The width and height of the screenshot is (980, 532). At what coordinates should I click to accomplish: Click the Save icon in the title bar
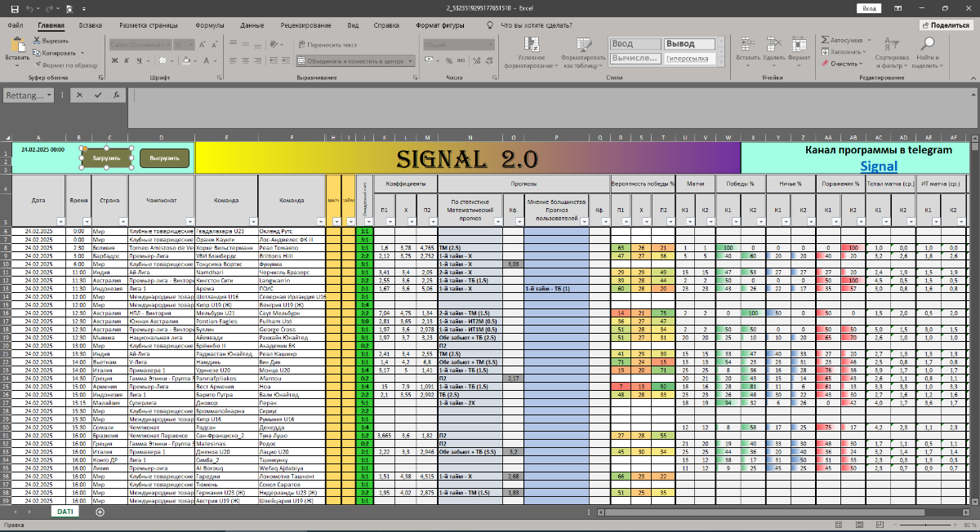14,8
